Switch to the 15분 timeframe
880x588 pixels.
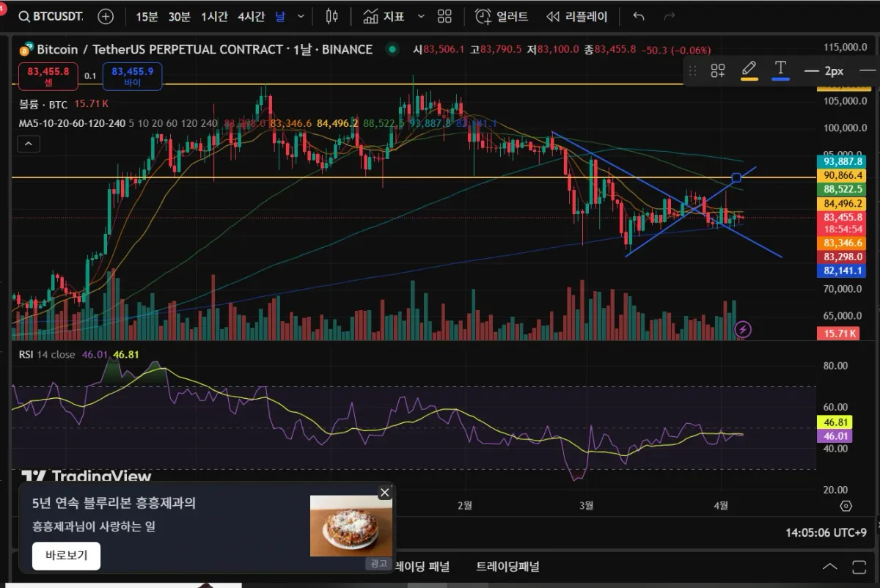click(147, 16)
